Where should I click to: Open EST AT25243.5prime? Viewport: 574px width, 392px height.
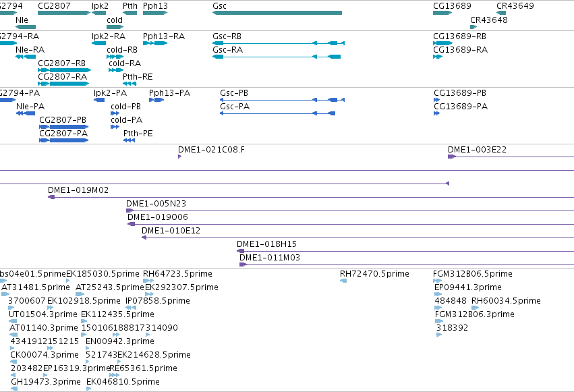pyautogui.click(x=110, y=287)
